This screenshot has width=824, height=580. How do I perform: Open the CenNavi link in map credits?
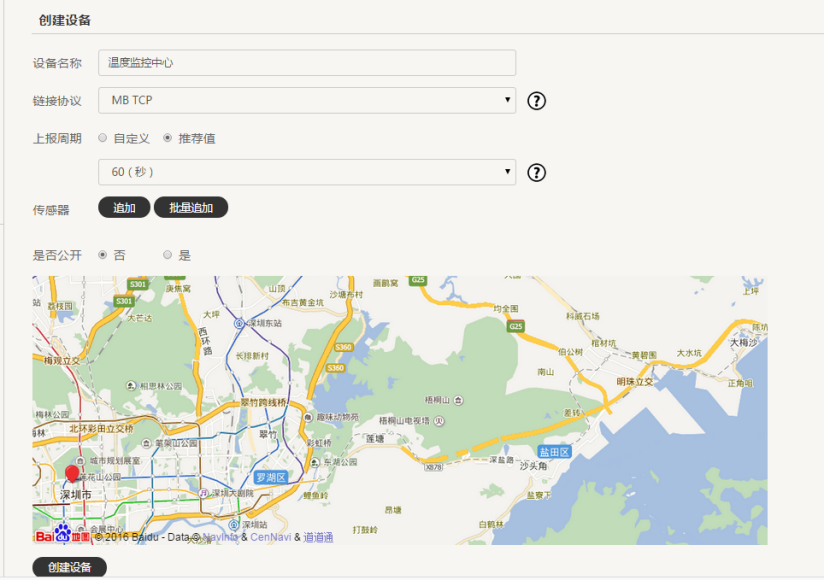(270, 537)
